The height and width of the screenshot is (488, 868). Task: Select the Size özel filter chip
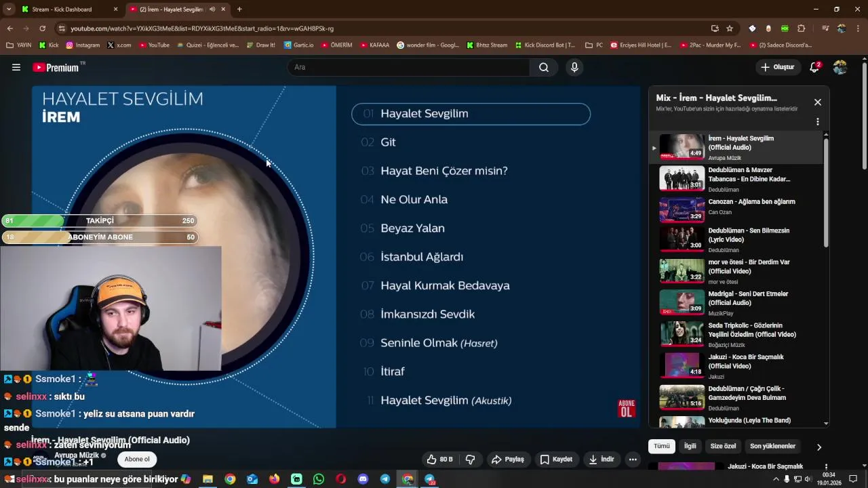[x=723, y=446]
